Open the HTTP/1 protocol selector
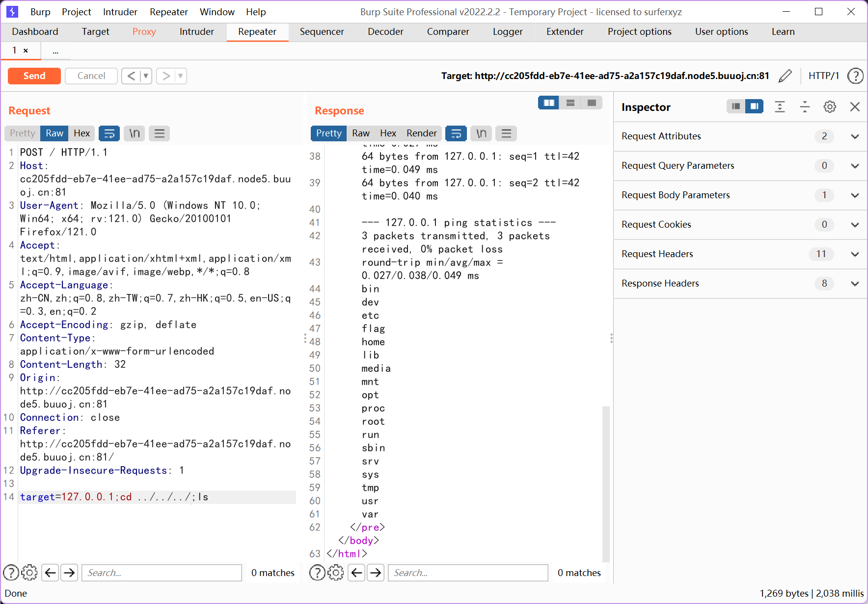868x604 pixels. click(823, 76)
